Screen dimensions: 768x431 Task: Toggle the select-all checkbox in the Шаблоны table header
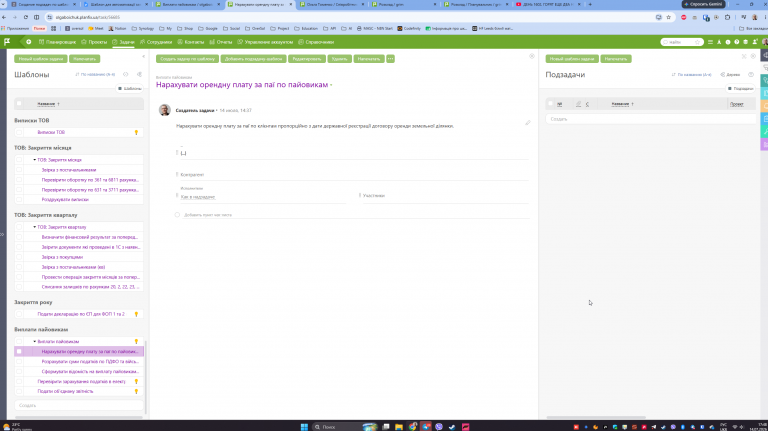point(19,103)
